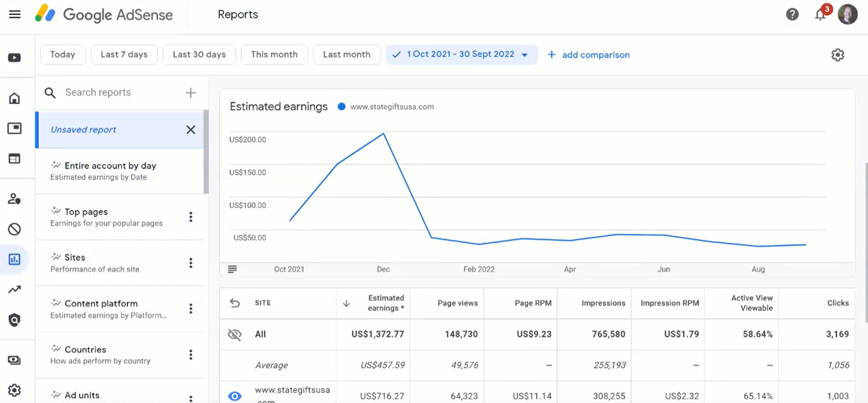Sort by Impression RPM column header

(669, 303)
